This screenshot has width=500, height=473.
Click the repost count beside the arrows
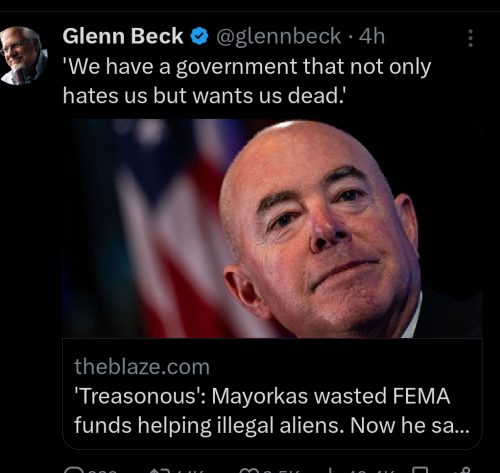tap(187, 471)
